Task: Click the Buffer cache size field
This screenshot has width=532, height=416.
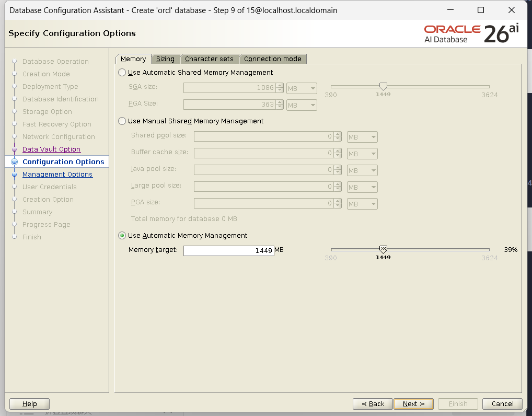Action: 264,153
